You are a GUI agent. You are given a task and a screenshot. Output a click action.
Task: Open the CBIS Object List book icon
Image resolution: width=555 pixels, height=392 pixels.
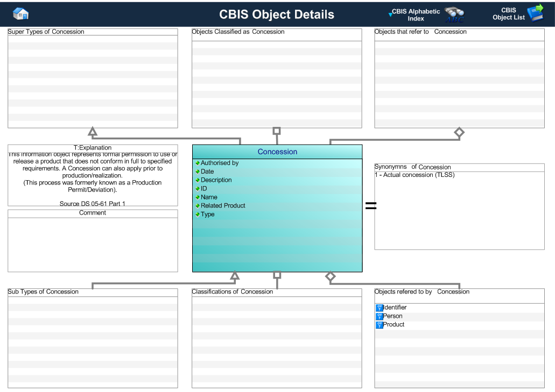tap(536, 14)
